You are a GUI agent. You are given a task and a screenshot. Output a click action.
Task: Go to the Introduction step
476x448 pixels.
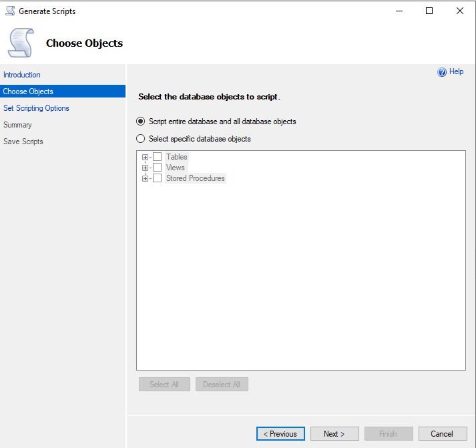pos(22,75)
